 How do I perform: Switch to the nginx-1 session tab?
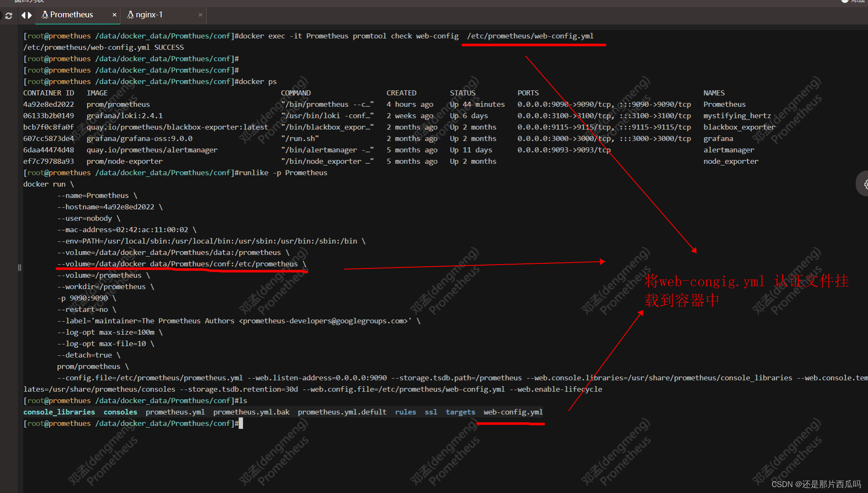[x=150, y=15]
